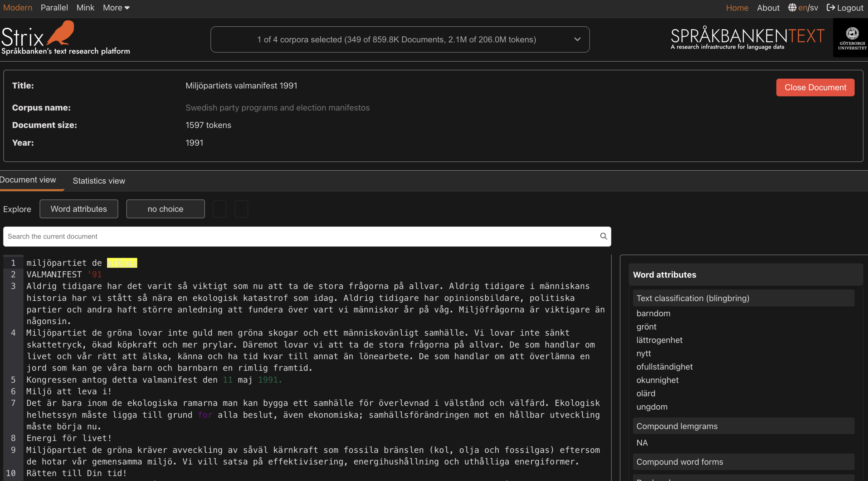The width and height of the screenshot is (868, 481).
Task: Click word 'Rätten' in line 10
Action: (41, 473)
